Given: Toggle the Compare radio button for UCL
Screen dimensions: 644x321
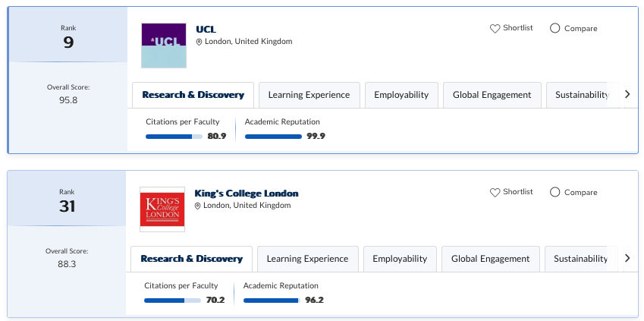Looking at the screenshot, I should click(x=555, y=28).
